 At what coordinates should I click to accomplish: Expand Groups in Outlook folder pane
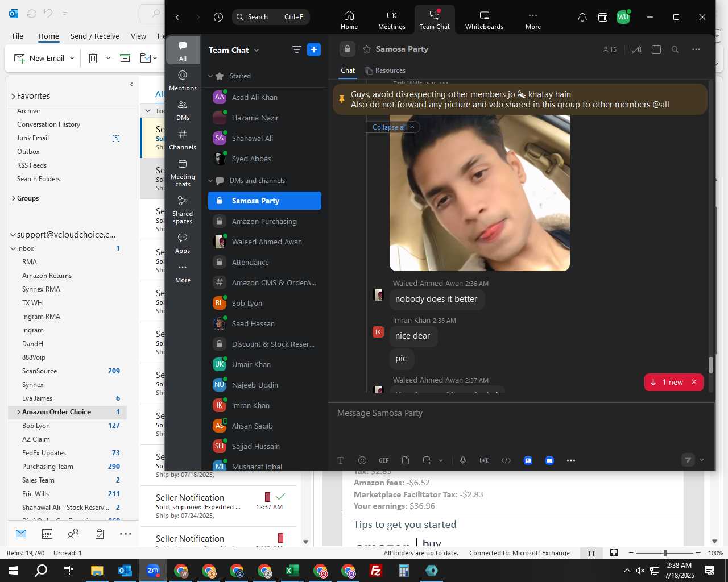pos(13,198)
